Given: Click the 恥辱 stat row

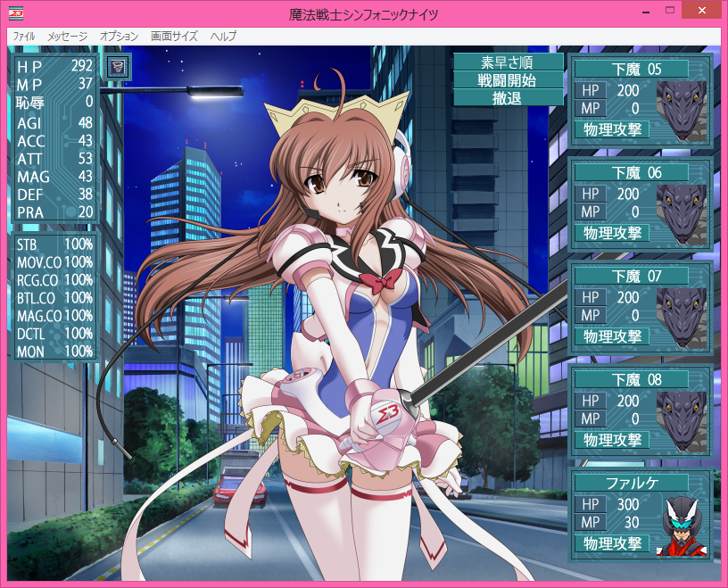Looking at the screenshot, I should tap(54, 102).
